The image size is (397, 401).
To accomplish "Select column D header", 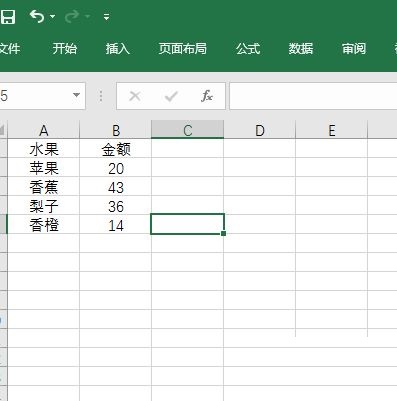I will pos(260,130).
